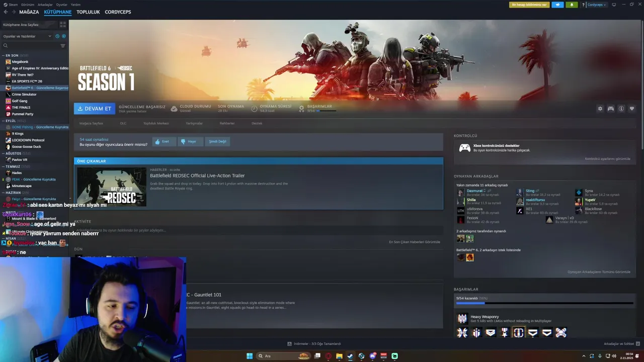Open the Cordyceps account dropdown
644x362 pixels.
click(597, 5)
